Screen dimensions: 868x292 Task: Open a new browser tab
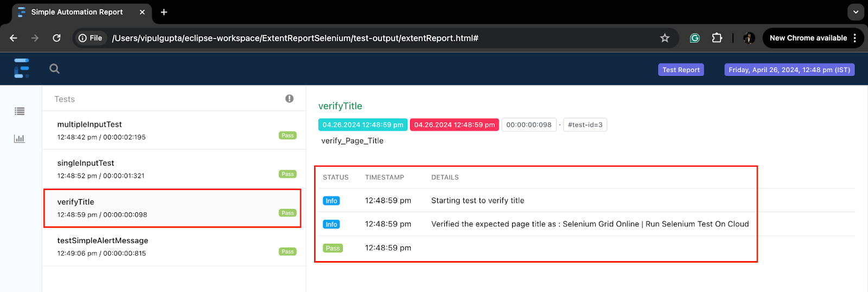(164, 12)
